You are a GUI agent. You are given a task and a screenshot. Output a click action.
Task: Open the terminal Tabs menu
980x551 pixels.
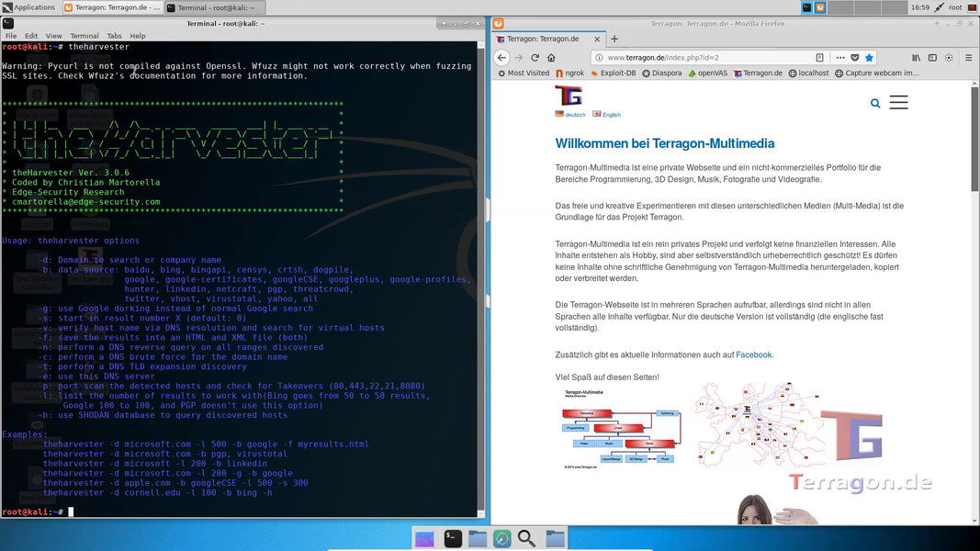click(114, 36)
